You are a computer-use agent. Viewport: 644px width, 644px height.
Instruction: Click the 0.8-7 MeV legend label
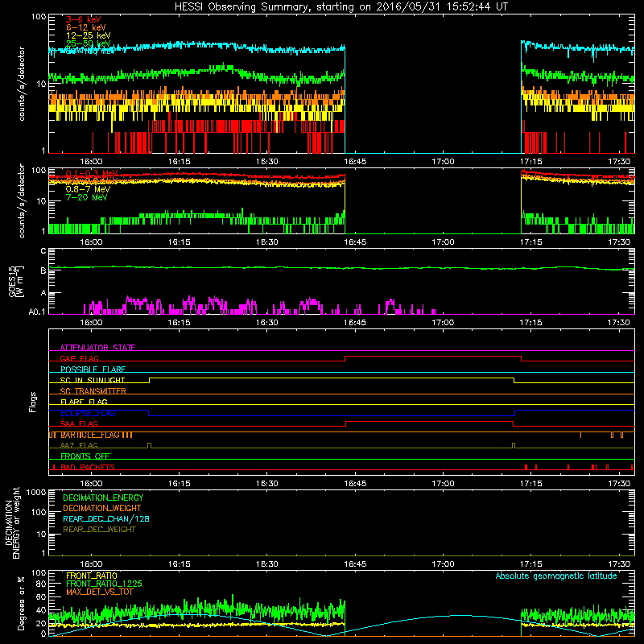pos(88,189)
